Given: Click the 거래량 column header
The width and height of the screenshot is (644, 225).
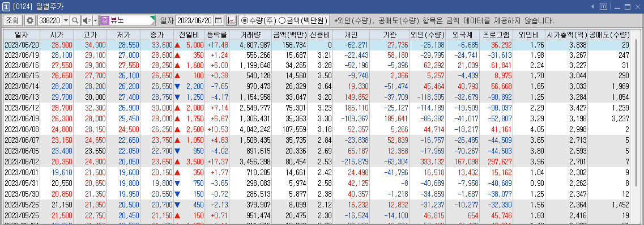Looking at the screenshot, I should pyautogui.click(x=250, y=35).
